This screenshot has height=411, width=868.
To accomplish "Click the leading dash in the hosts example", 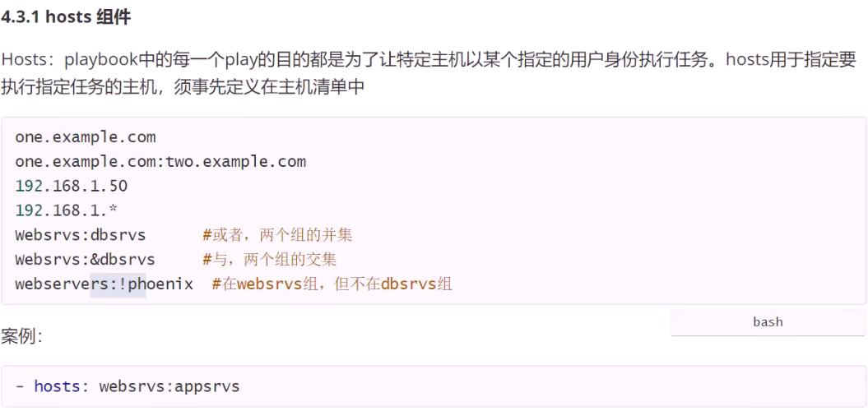I will coord(20,386).
